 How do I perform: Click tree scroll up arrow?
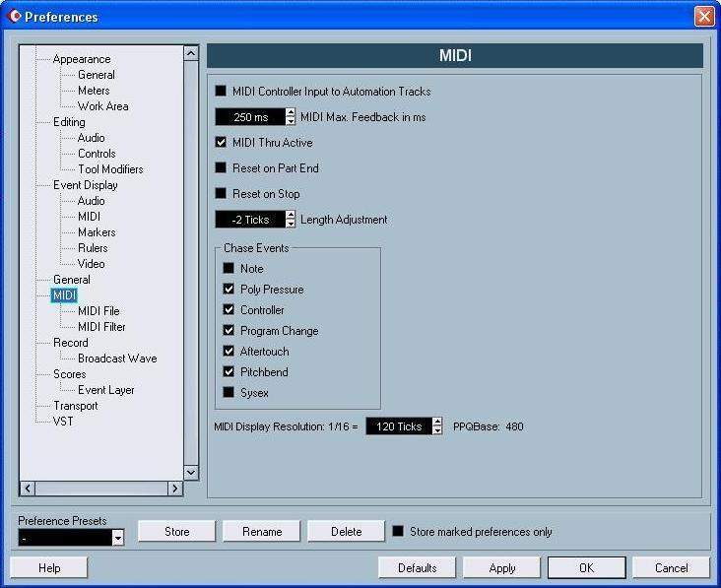[x=191, y=53]
